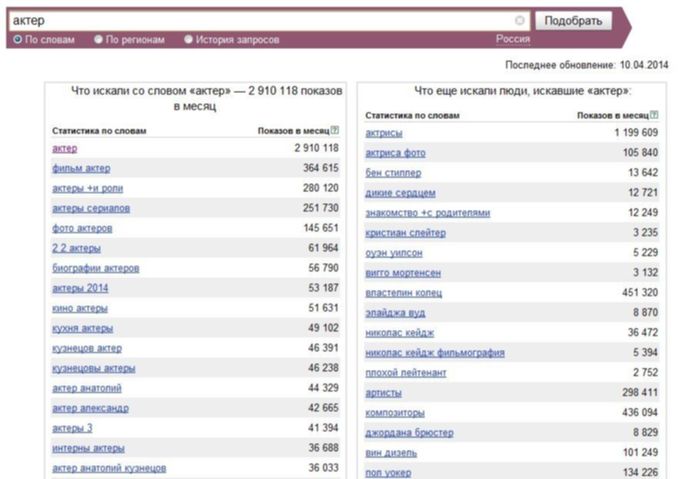Open the 'бен стиллер' link
The height and width of the screenshot is (479, 688).
[x=393, y=173]
